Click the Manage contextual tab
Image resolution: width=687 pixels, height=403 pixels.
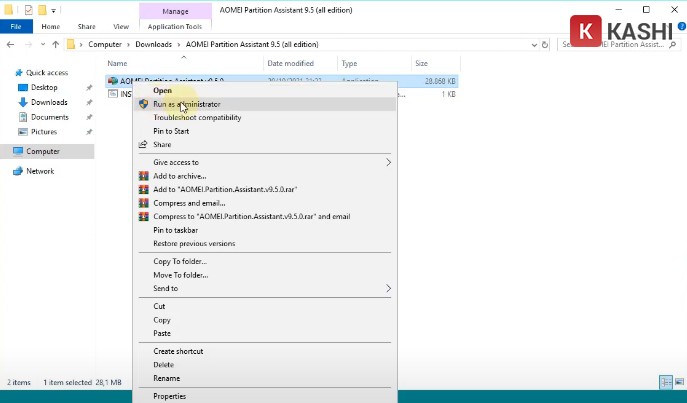175,11
